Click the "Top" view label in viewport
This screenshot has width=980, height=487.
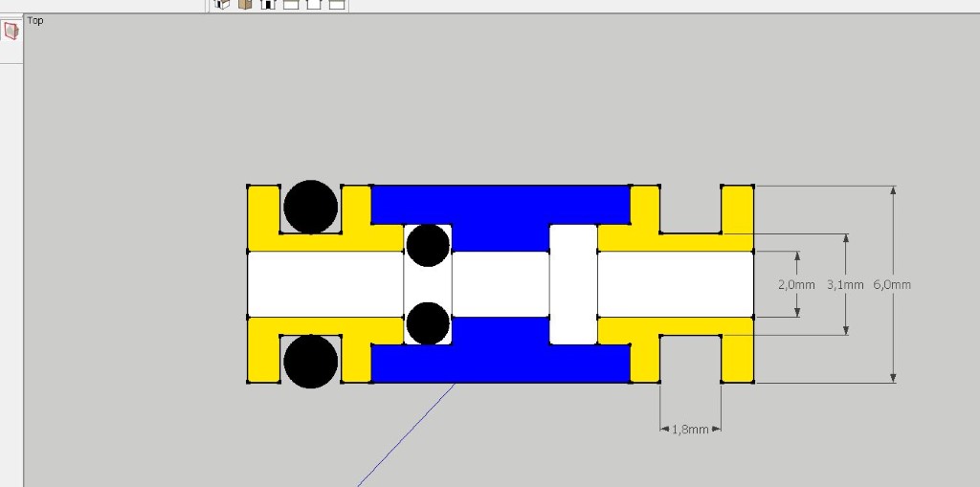[x=35, y=20]
